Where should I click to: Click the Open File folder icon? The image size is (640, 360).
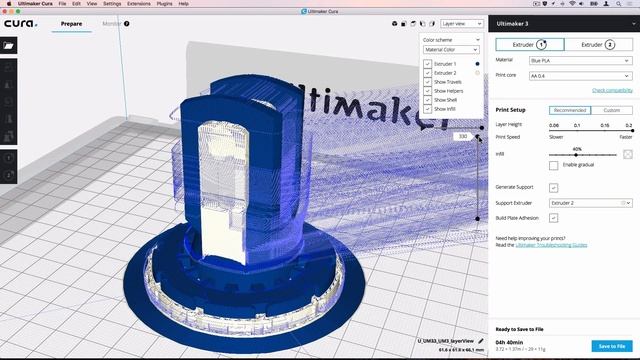pos(9,46)
